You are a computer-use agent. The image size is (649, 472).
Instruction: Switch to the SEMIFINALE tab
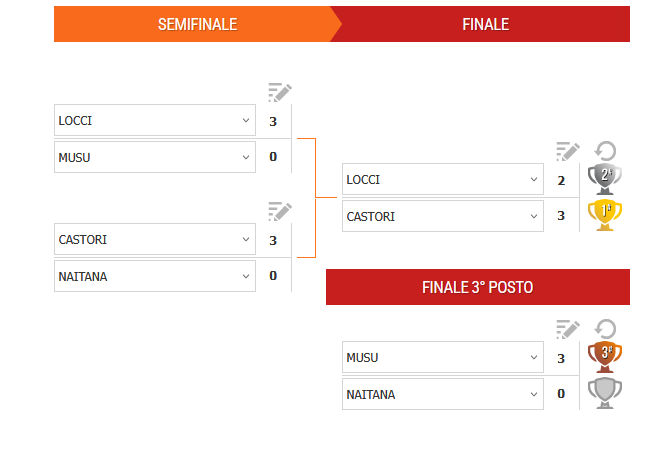click(x=197, y=24)
